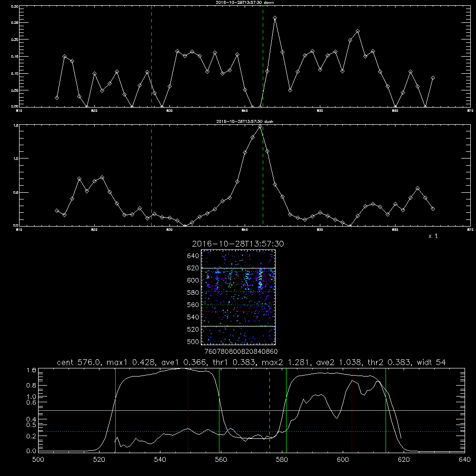Select the "max1 0.428" value in the stats line
Screen dimensions: 476x476
pyautogui.click(x=132, y=362)
